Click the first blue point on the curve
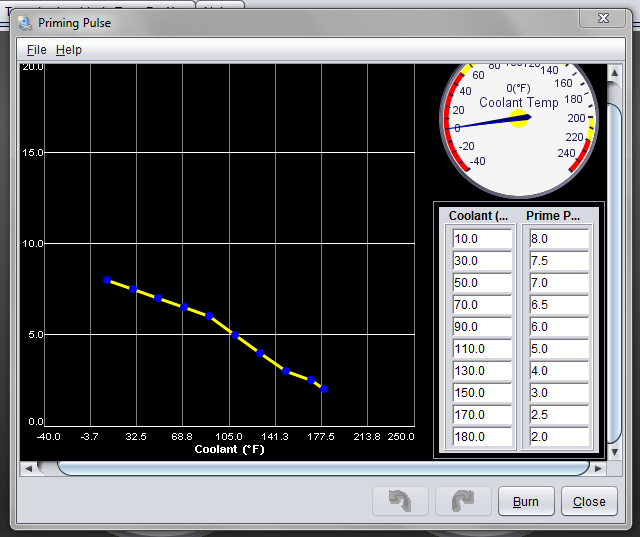640x537 pixels. pos(107,280)
